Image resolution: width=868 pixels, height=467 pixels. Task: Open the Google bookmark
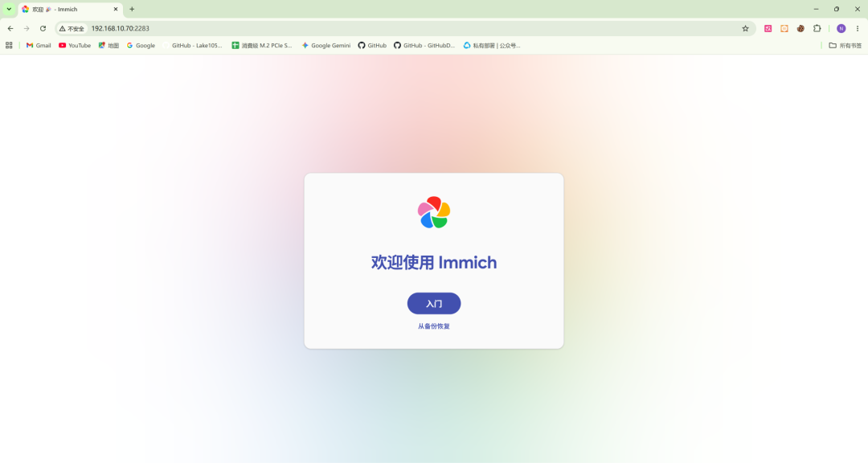(x=141, y=45)
